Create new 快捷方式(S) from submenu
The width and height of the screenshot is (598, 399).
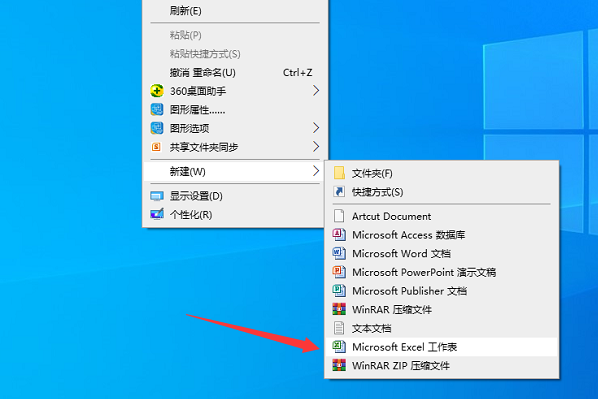pyautogui.click(x=442, y=192)
